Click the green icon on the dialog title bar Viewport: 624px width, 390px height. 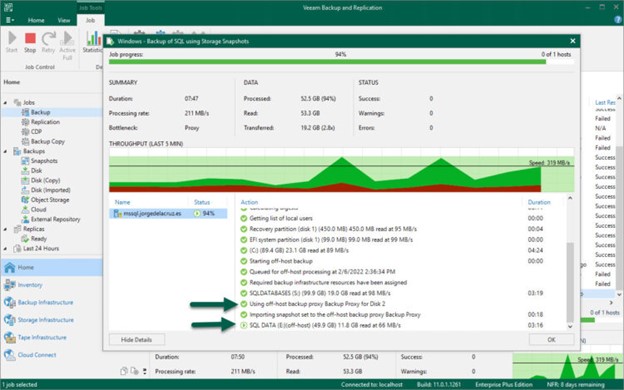coord(110,41)
